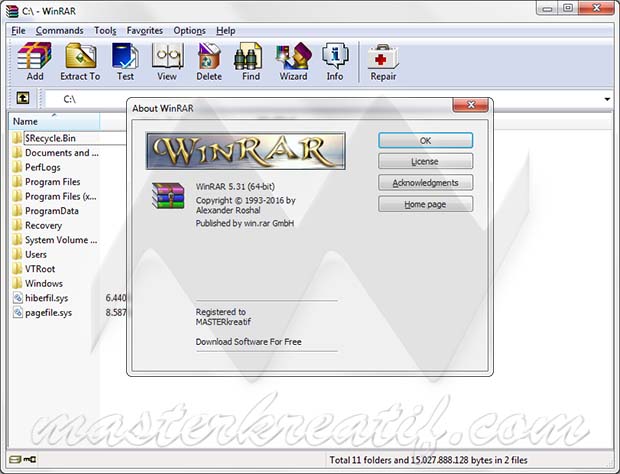Open the License button in About

425,161
